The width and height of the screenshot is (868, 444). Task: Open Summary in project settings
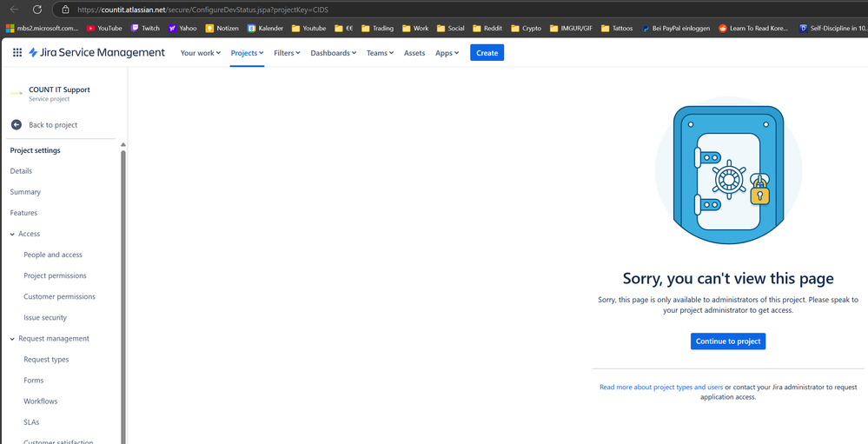click(x=25, y=192)
